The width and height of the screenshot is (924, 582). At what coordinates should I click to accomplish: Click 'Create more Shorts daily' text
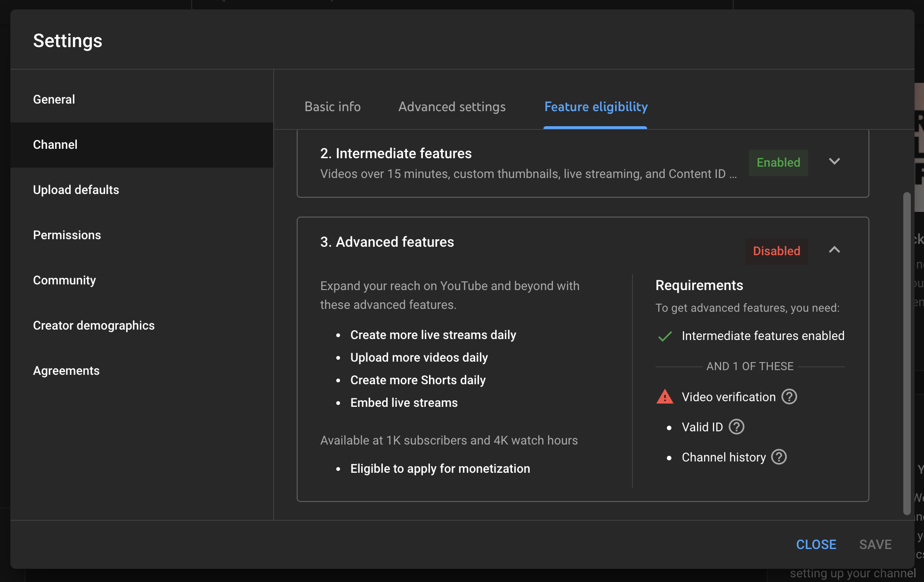(418, 380)
